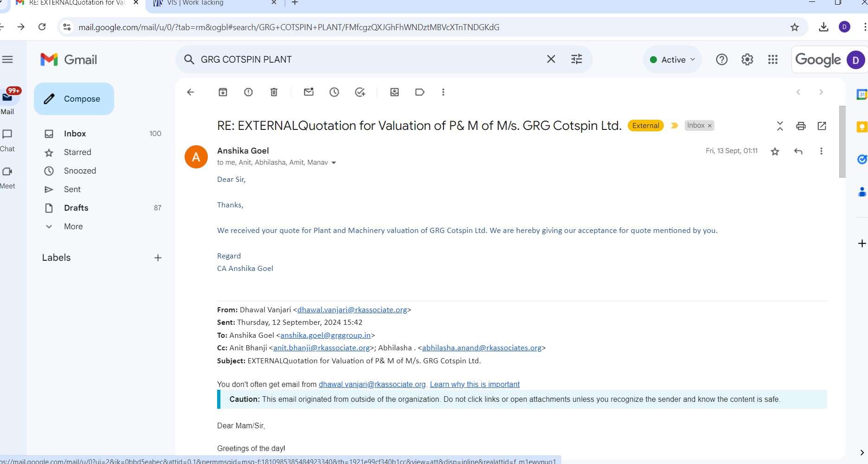Archive this email conversation
Viewport: 868px width, 464px height.
click(x=223, y=92)
